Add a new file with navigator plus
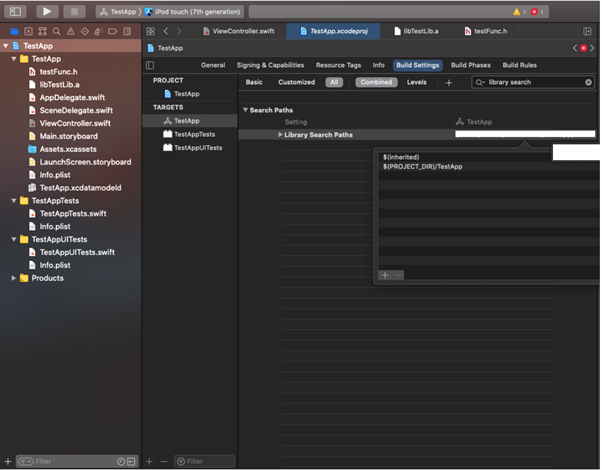The height and width of the screenshot is (470, 602). coord(8,461)
